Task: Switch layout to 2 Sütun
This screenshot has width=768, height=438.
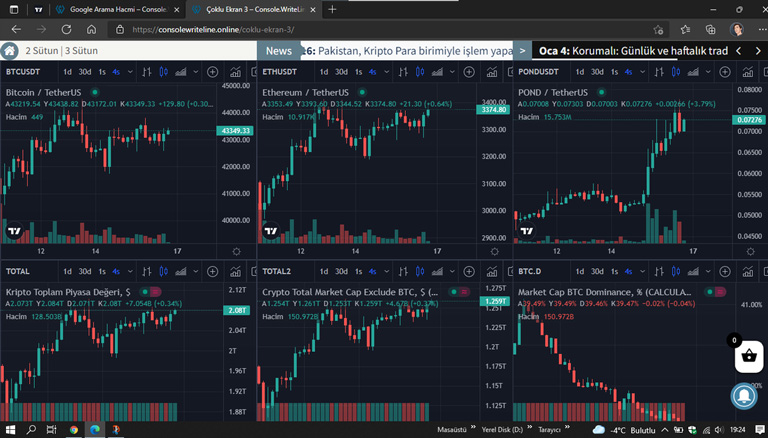Action: pos(41,50)
